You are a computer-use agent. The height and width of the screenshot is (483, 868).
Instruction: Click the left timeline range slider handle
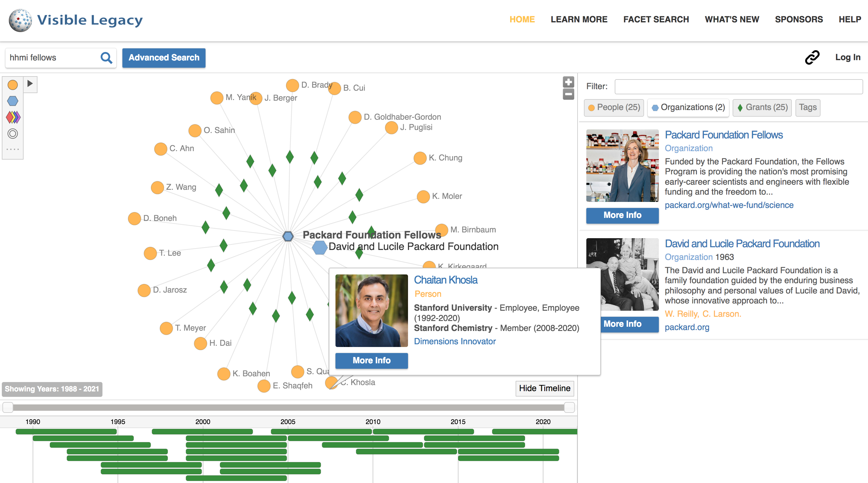pos(8,407)
